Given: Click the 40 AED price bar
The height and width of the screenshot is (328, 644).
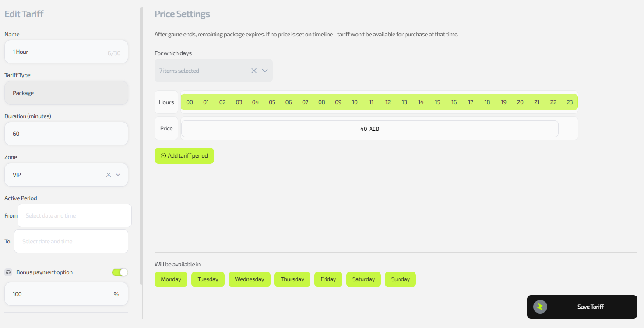Looking at the screenshot, I should (370, 129).
